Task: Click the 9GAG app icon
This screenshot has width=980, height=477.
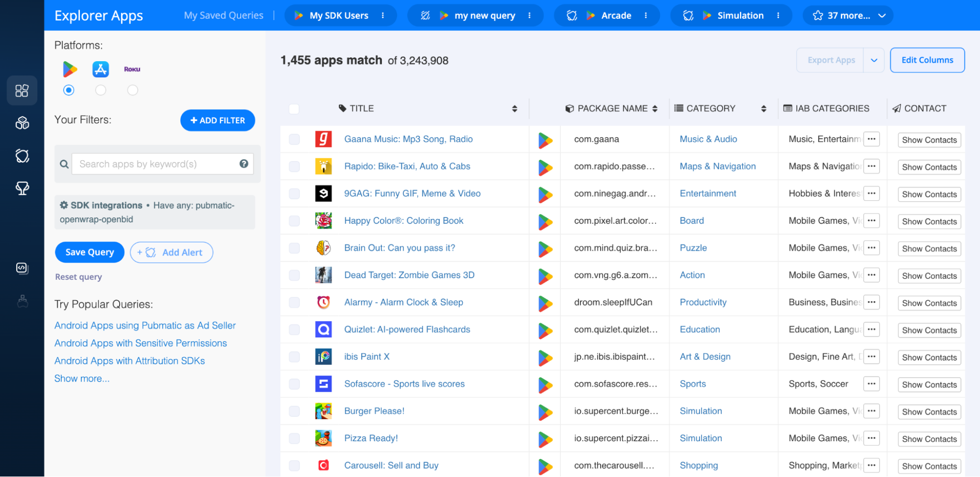Action: 324,193
